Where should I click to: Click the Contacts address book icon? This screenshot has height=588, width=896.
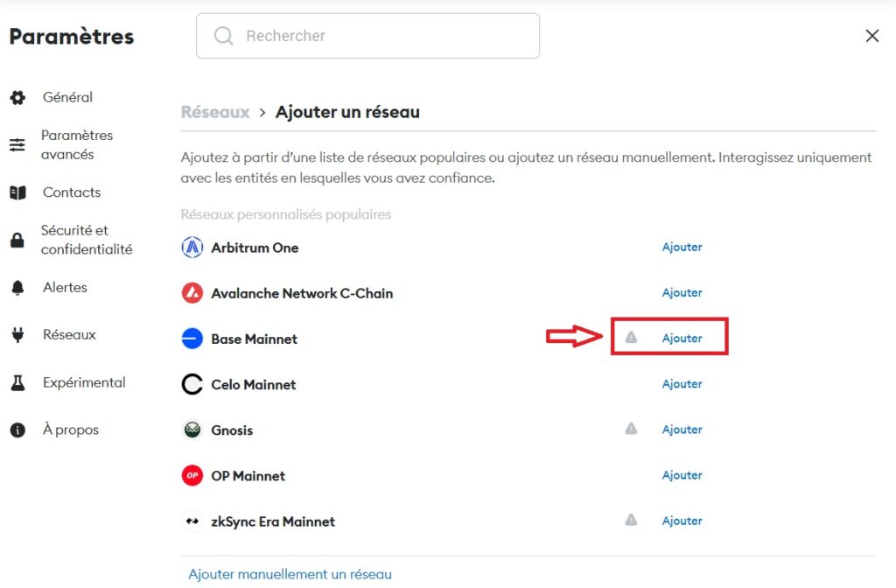click(18, 192)
